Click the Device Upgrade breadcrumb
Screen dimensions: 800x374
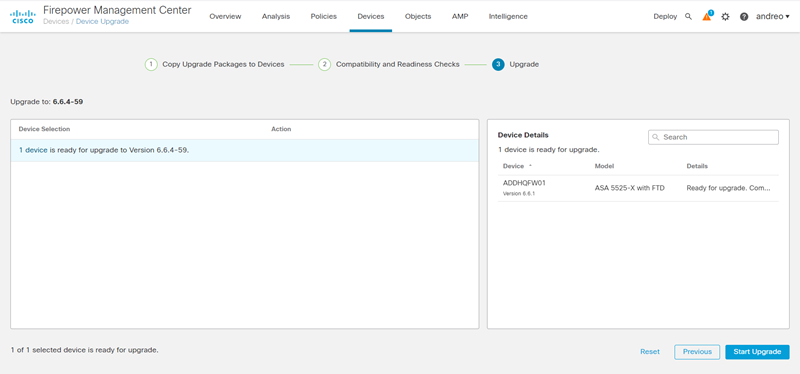(103, 21)
